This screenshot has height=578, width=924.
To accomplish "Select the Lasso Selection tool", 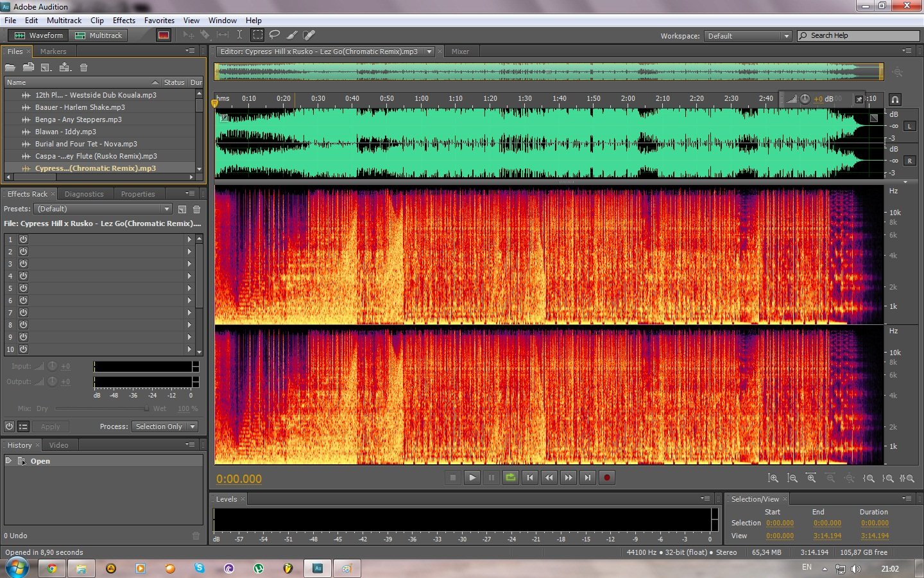I will pos(275,35).
